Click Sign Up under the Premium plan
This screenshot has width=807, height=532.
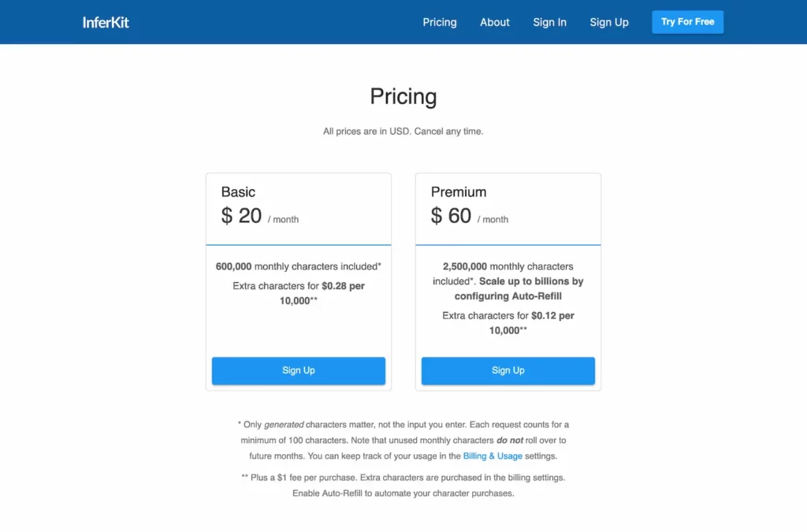(x=508, y=370)
